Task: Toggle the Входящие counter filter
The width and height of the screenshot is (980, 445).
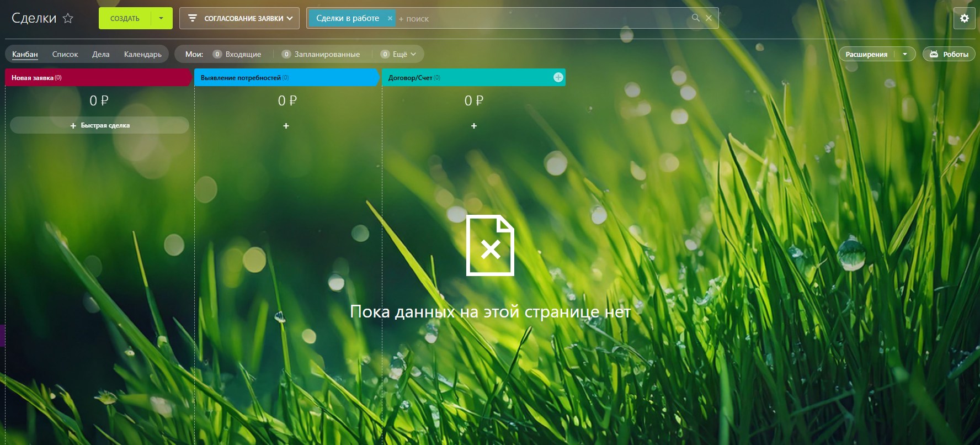Action: (237, 54)
